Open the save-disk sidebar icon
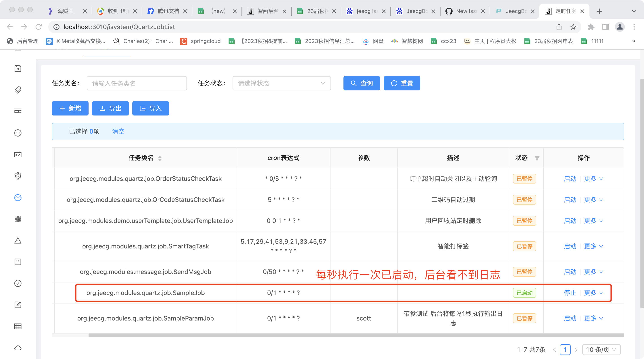This screenshot has height=359, width=644. 18,68
